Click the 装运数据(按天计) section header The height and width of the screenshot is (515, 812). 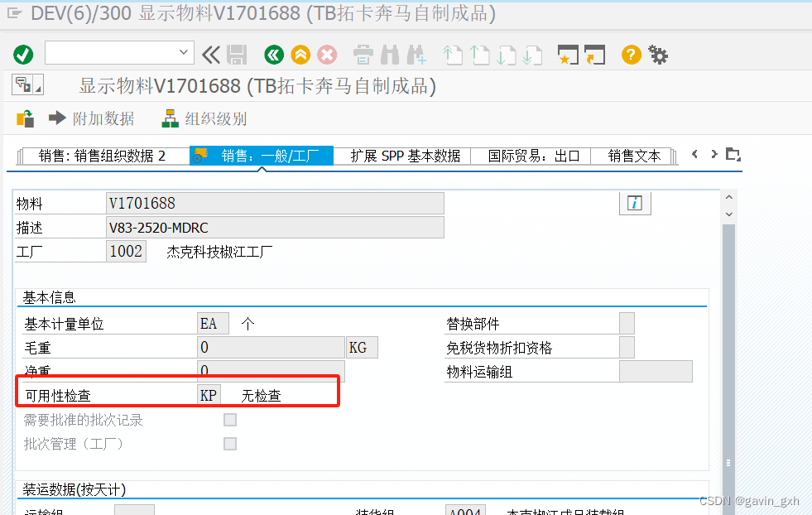(x=74, y=489)
